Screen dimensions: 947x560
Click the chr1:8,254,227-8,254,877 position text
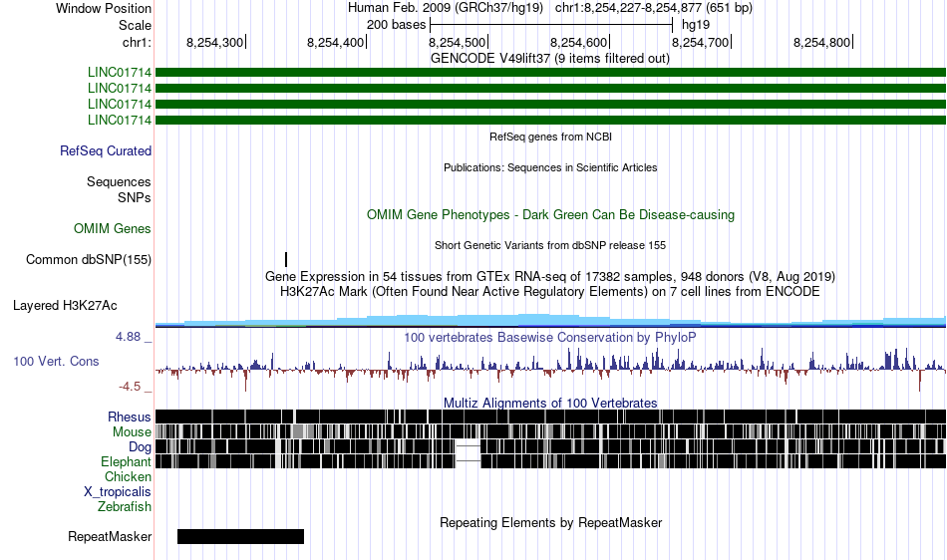654,8
